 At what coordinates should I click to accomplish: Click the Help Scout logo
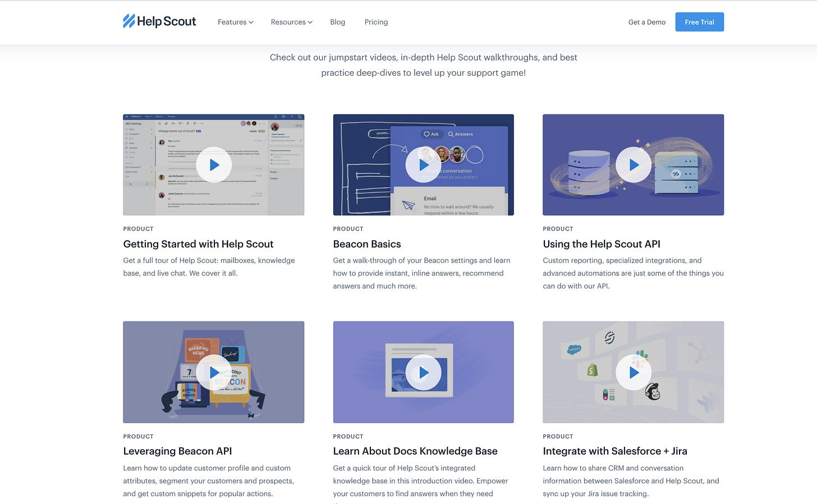pyautogui.click(x=159, y=21)
